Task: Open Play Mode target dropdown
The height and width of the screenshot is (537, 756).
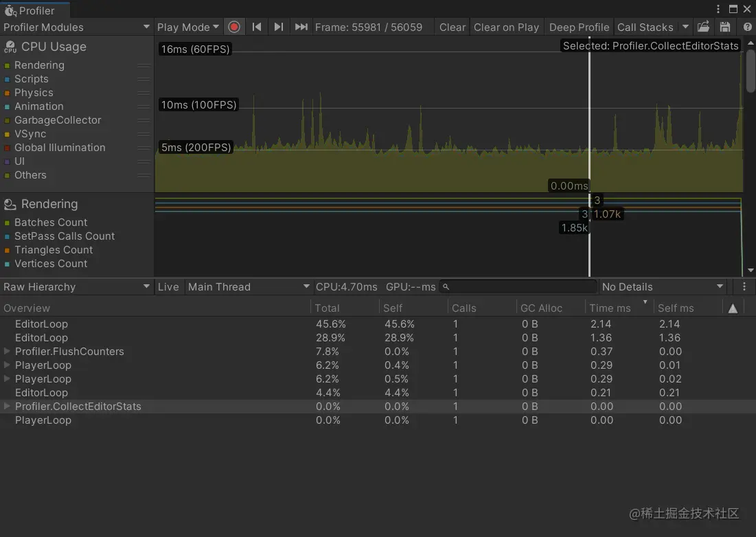Action: [188, 27]
